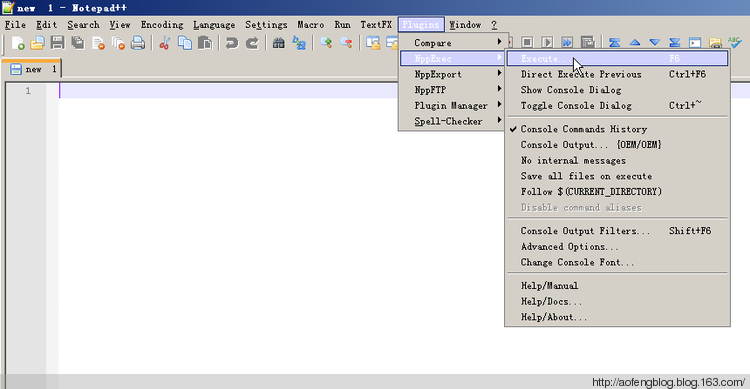Screen dimensions: 750x389
Task: Open the ? help menu
Action: tap(494, 25)
